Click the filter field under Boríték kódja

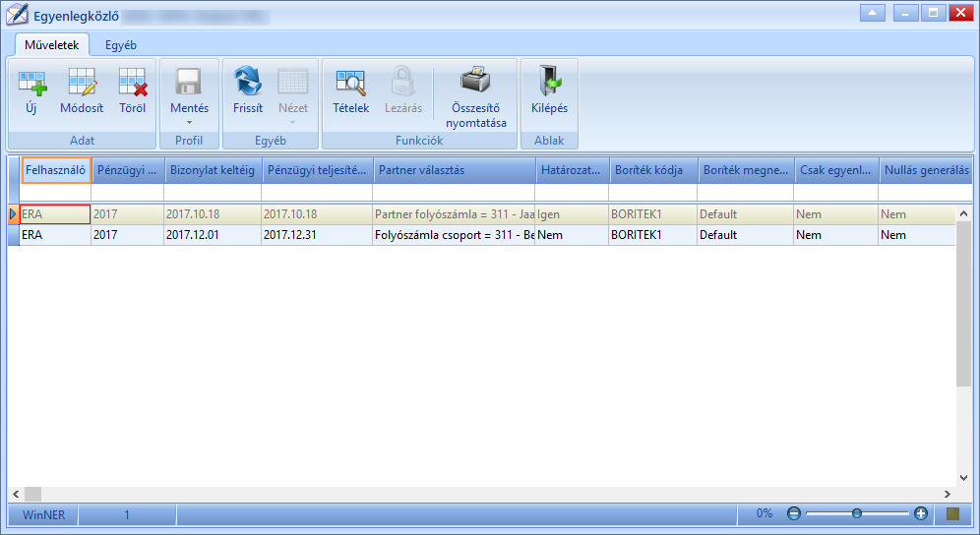[652, 193]
